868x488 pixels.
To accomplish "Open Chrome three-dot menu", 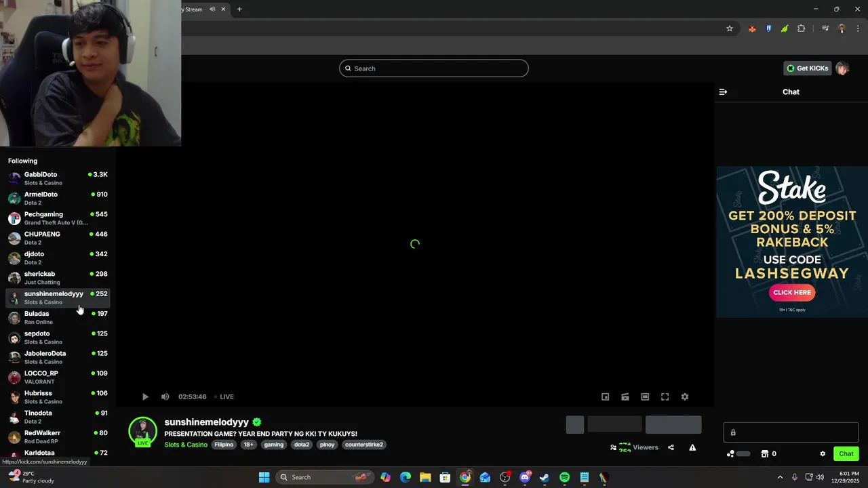I will tap(858, 28).
